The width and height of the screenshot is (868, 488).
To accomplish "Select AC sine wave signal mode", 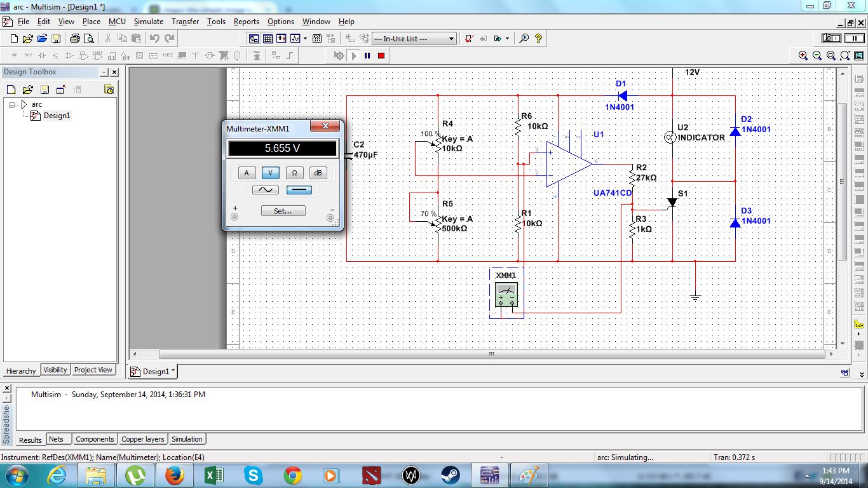I will tap(266, 190).
